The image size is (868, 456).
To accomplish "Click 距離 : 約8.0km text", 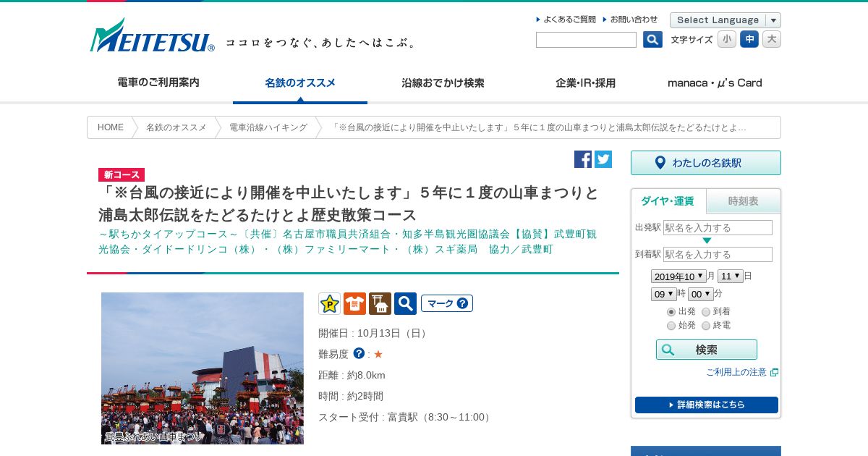I will 352,375.
